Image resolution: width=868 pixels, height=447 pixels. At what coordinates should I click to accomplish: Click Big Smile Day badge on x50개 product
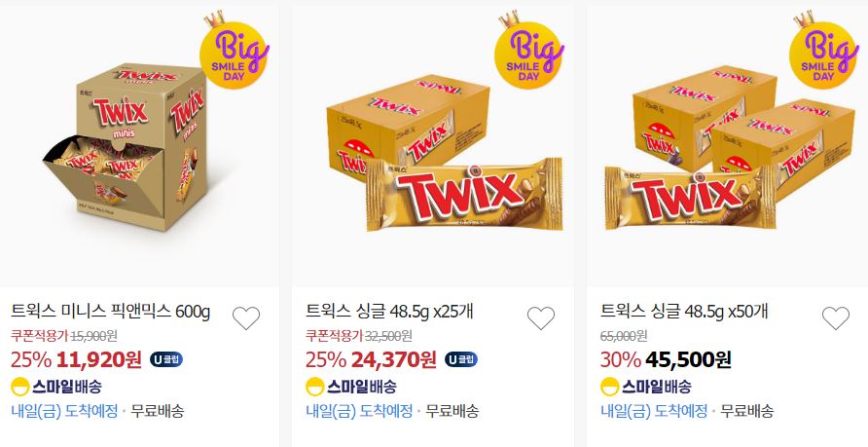coord(824,51)
